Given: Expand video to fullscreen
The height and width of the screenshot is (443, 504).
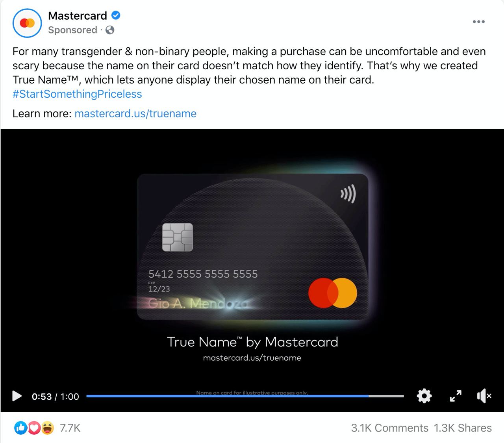Looking at the screenshot, I should coord(456,396).
